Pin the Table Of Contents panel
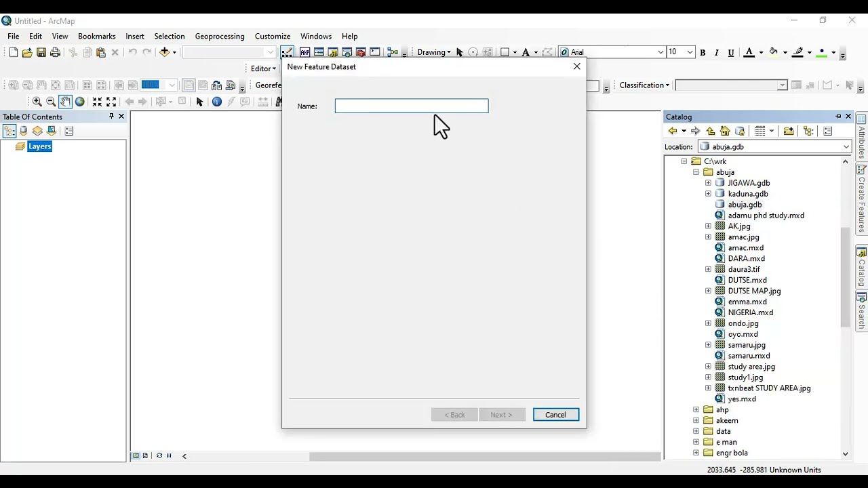The height and width of the screenshot is (488, 868). point(112,117)
